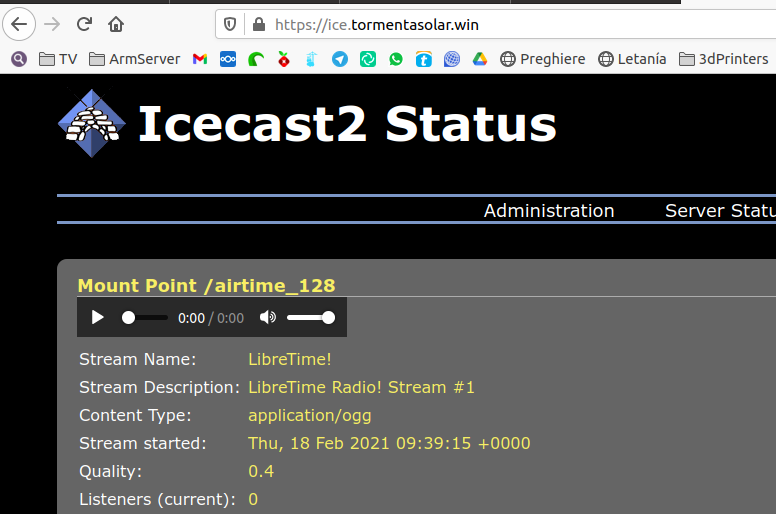Open the Server Status page

[721, 211]
